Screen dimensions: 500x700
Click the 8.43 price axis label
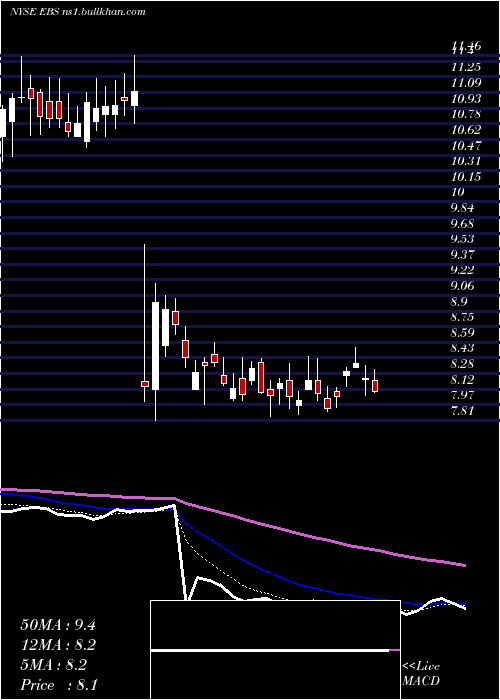tap(463, 348)
